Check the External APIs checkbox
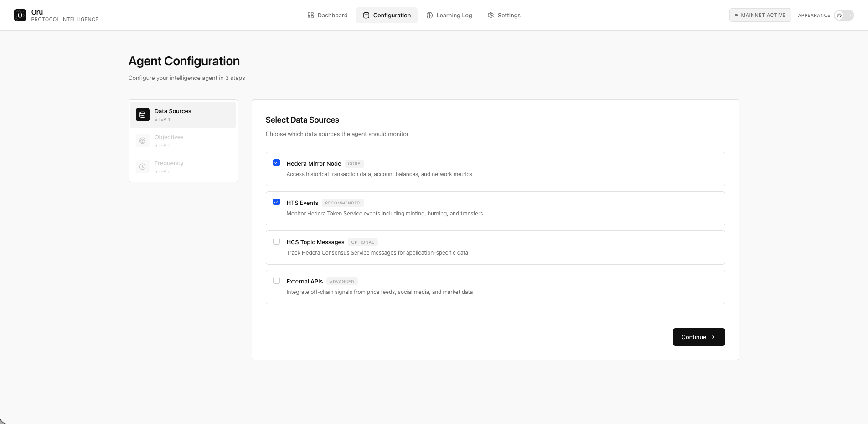The width and height of the screenshot is (868, 424). [276, 280]
